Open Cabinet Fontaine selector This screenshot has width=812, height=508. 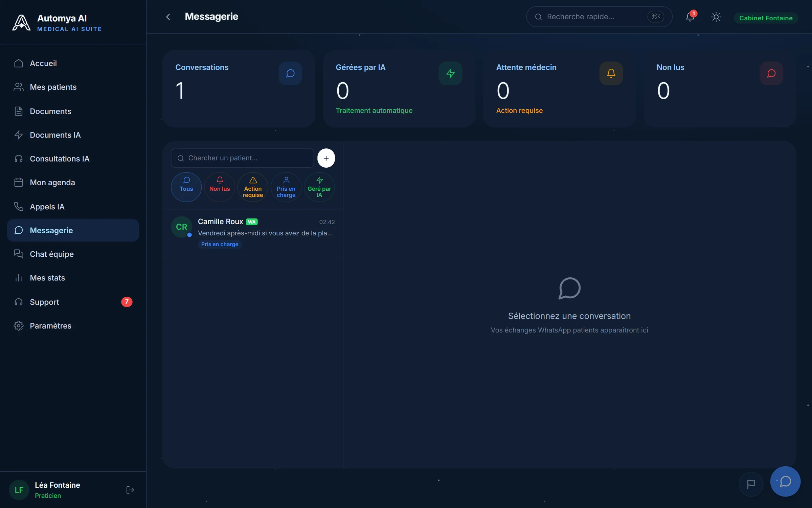tap(766, 18)
